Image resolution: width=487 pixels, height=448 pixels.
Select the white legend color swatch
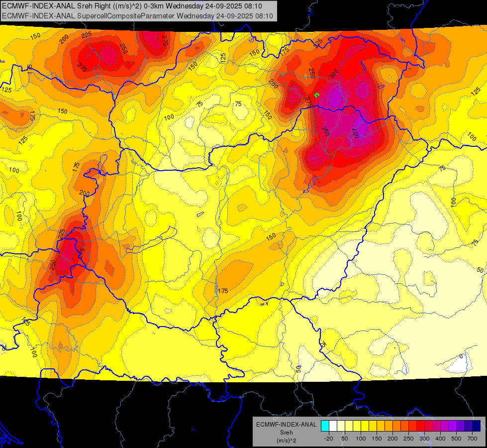pos(333,426)
